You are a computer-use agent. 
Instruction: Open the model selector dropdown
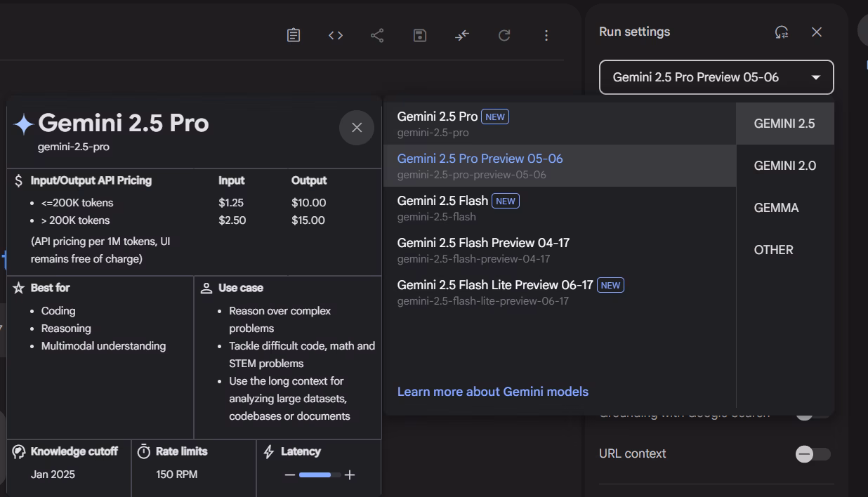tap(716, 77)
